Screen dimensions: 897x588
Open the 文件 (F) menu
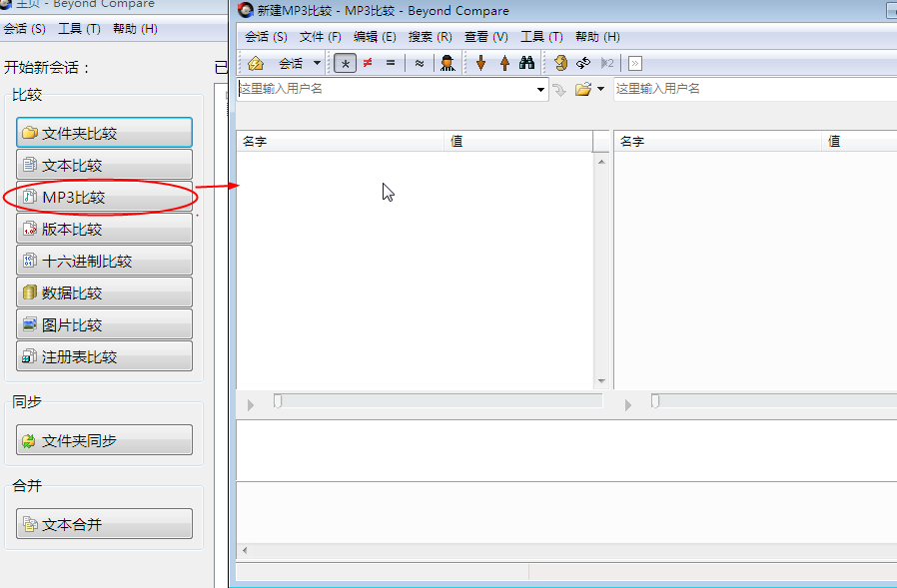coord(321,37)
